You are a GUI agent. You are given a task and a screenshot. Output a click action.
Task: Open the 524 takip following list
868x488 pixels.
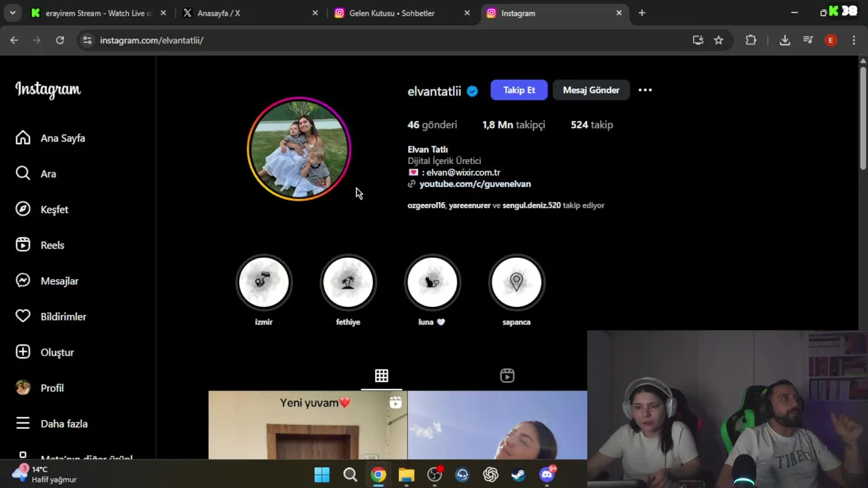tap(591, 125)
